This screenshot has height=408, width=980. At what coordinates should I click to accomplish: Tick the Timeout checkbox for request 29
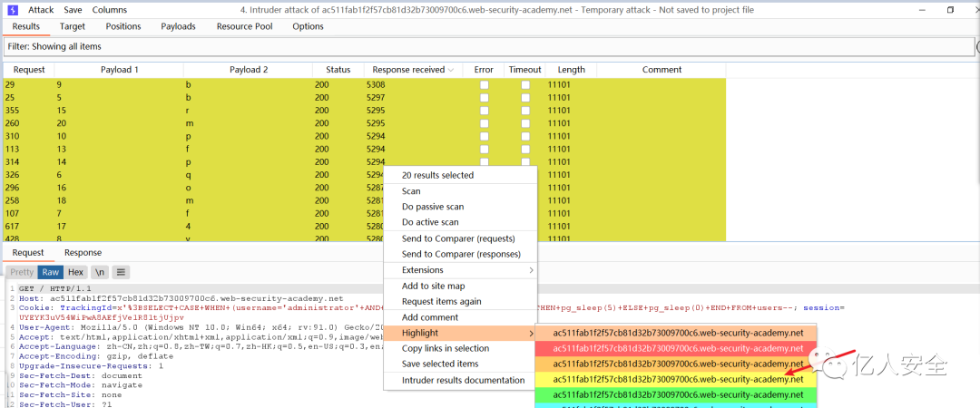pos(525,85)
